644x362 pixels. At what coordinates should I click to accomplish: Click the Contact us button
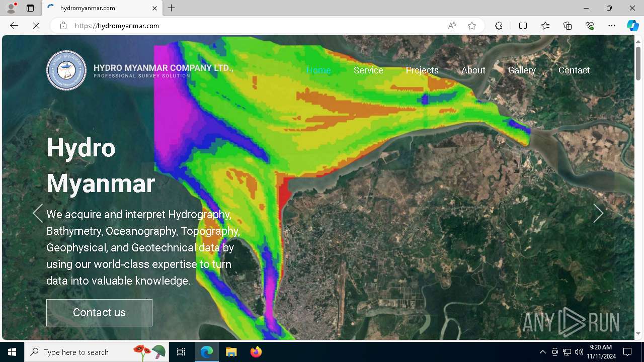point(99,313)
